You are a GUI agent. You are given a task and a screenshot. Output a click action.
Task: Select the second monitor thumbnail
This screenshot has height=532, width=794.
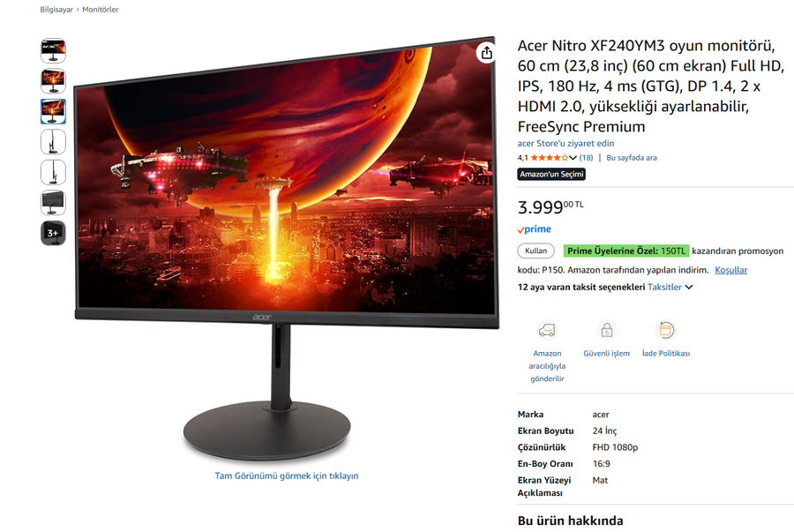[53, 81]
